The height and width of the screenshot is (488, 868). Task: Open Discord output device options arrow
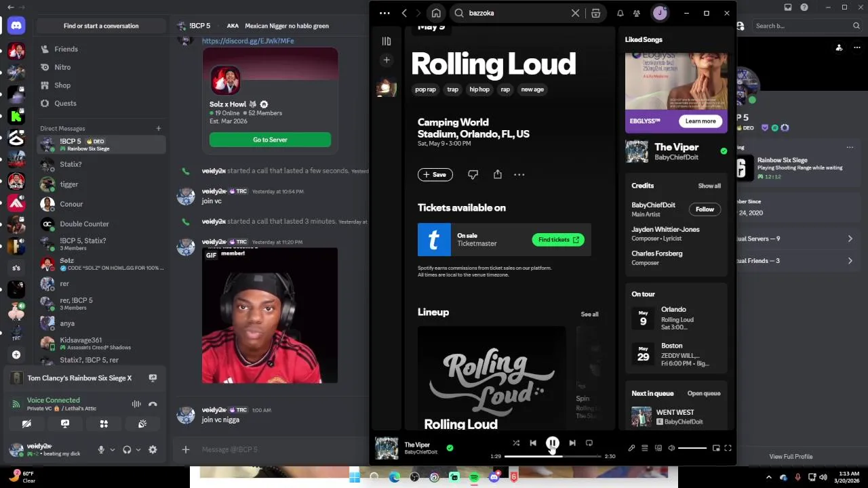(138, 449)
